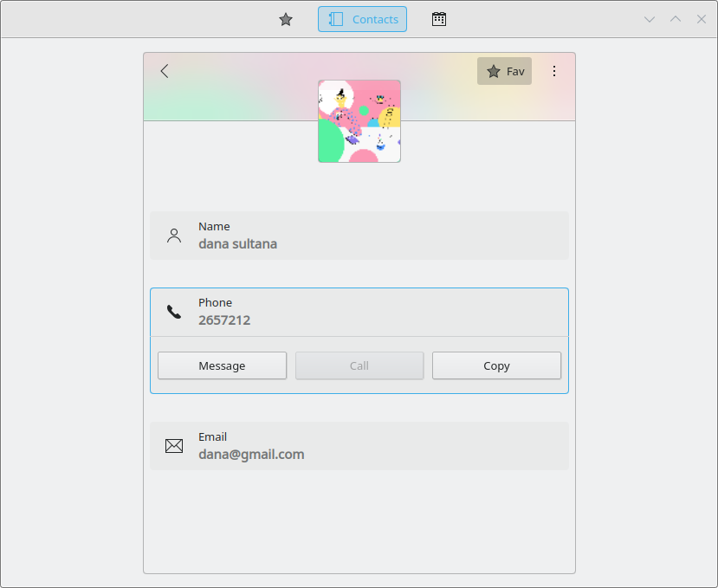Click the Email field label
The height and width of the screenshot is (588, 718).
212,436
